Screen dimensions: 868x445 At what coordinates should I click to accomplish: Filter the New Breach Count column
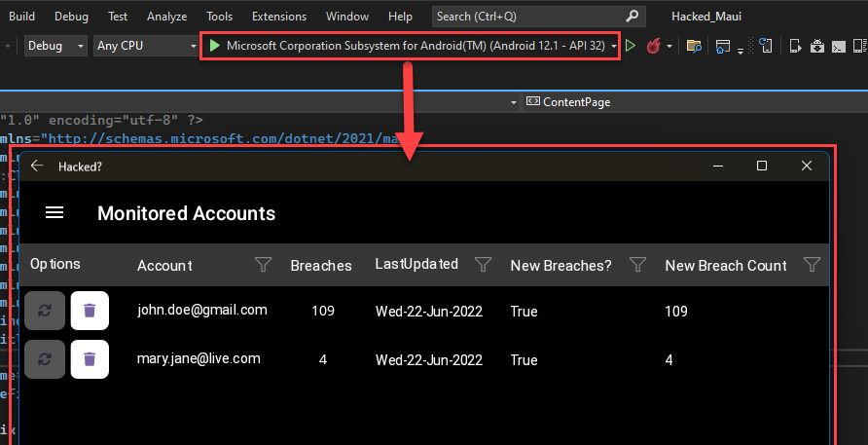[812, 264]
